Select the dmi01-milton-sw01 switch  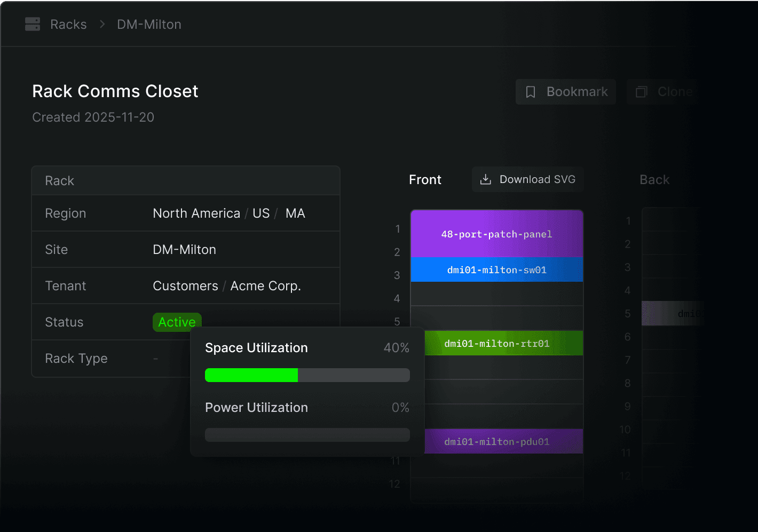tap(496, 269)
